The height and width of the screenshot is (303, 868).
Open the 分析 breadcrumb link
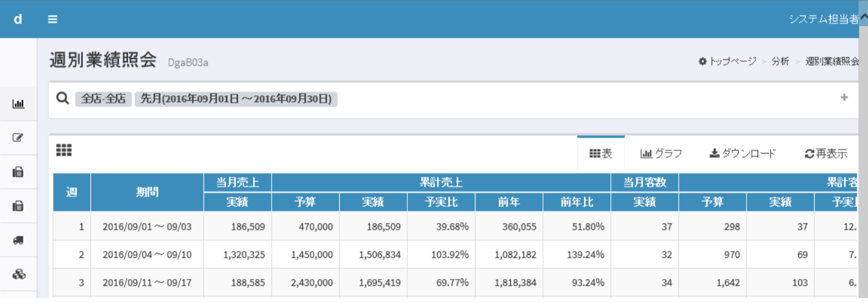click(x=780, y=61)
